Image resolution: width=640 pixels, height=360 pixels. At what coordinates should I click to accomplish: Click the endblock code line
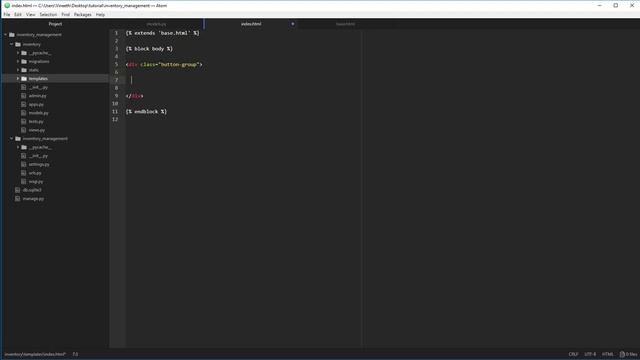147,112
